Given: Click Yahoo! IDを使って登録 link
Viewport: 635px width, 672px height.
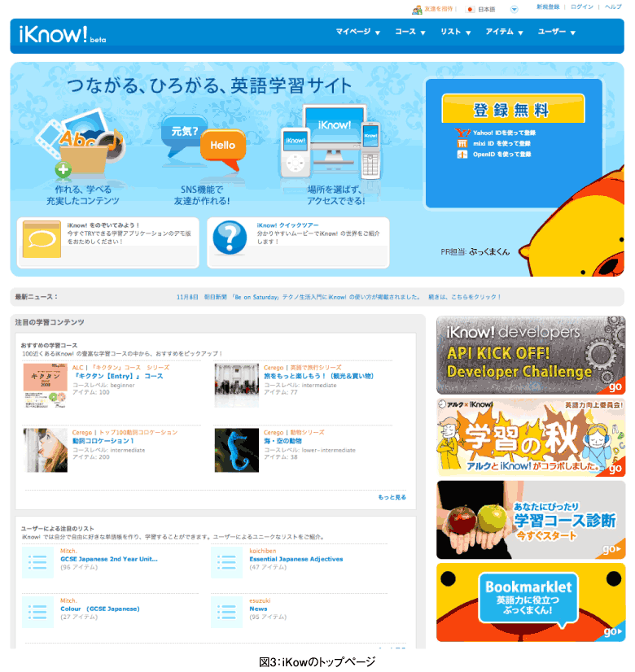Looking at the screenshot, I should 504,133.
